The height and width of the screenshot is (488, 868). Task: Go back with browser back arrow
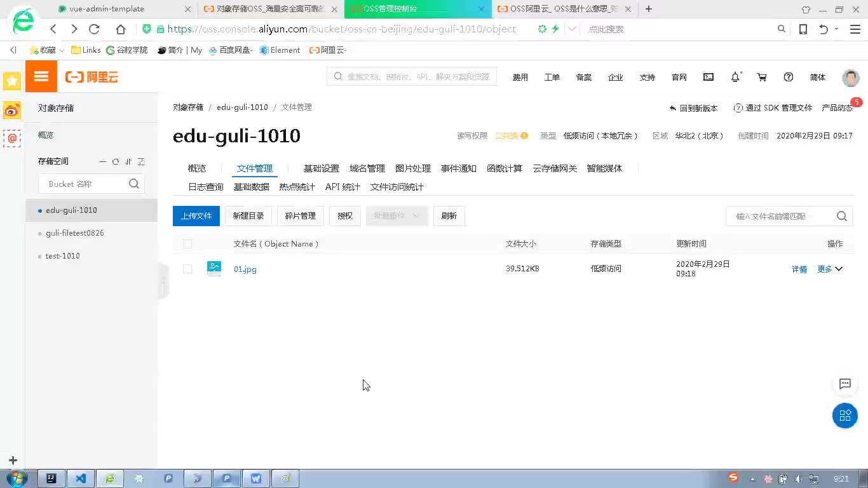point(53,29)
